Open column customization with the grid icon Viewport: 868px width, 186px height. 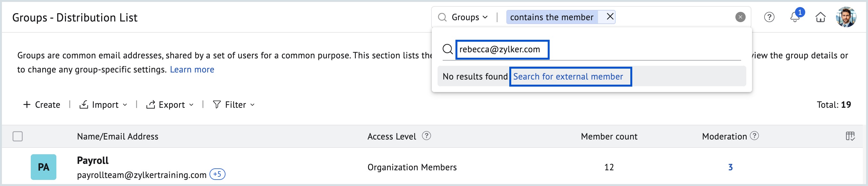853,136
